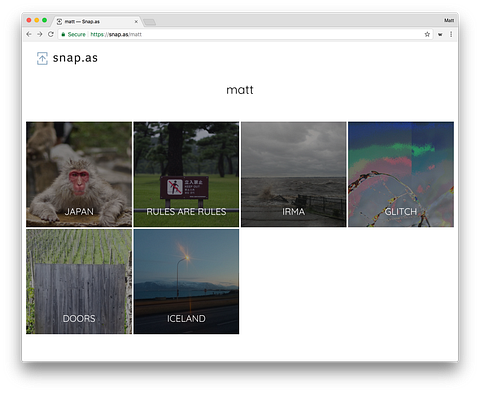The width and height of the screenshot is (480, 393).
Task: Open the JAPAN album with the monkey
Action: click(x=79, y=174)
